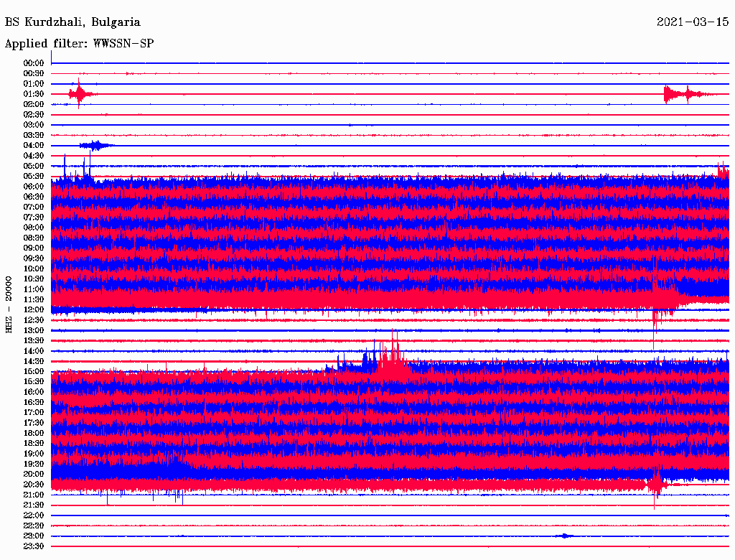The height and width of the screenshot is (560, 735).
Task: Click the 21:00 time label
Action: [x=34, y=495]
